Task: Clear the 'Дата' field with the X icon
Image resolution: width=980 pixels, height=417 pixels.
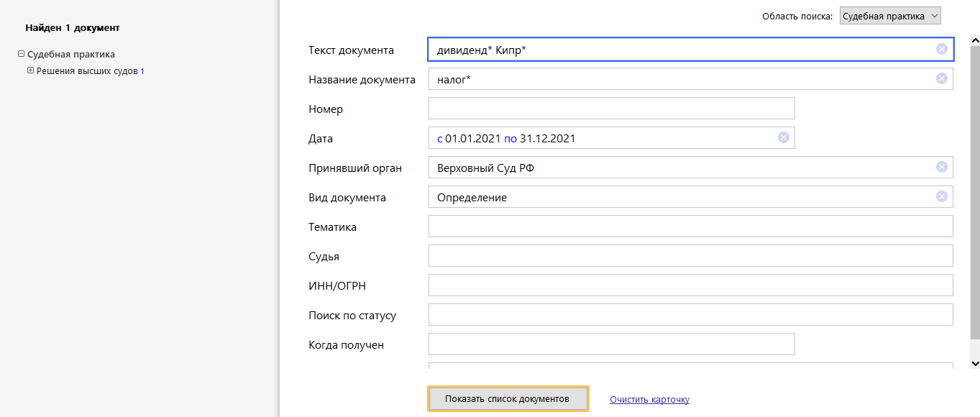Action: [x=784, y=137]
